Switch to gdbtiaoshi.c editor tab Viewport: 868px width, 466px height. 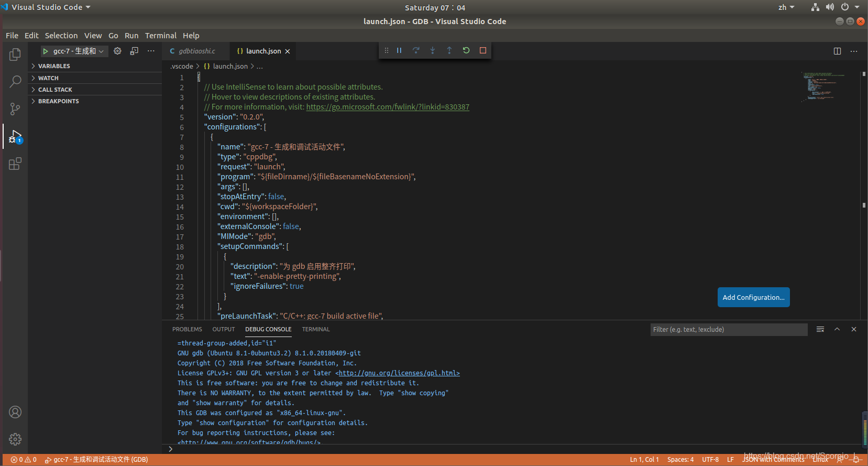click(x=196, y=51)
